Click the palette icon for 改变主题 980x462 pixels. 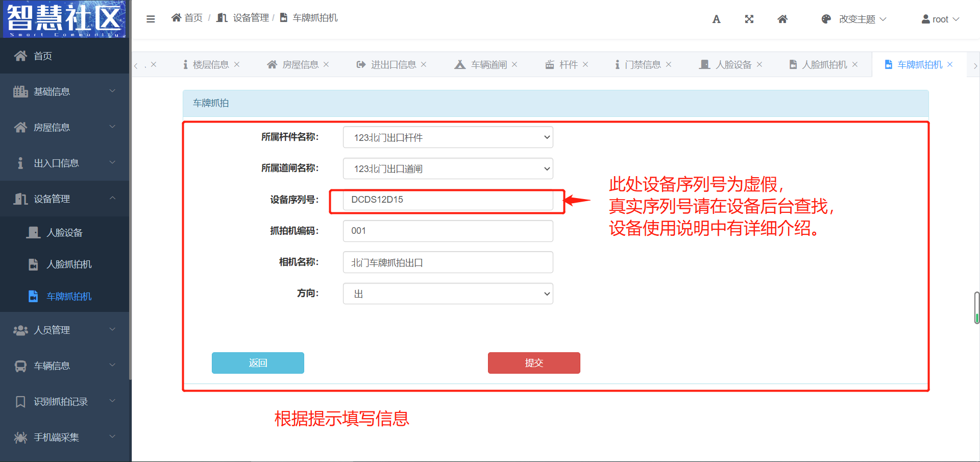point(826,19)
